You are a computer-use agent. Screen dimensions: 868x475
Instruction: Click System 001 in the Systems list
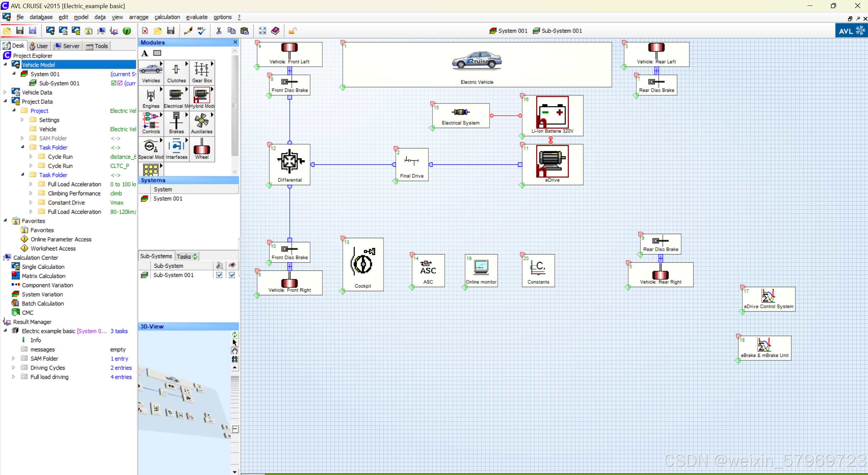click(167, 198)
